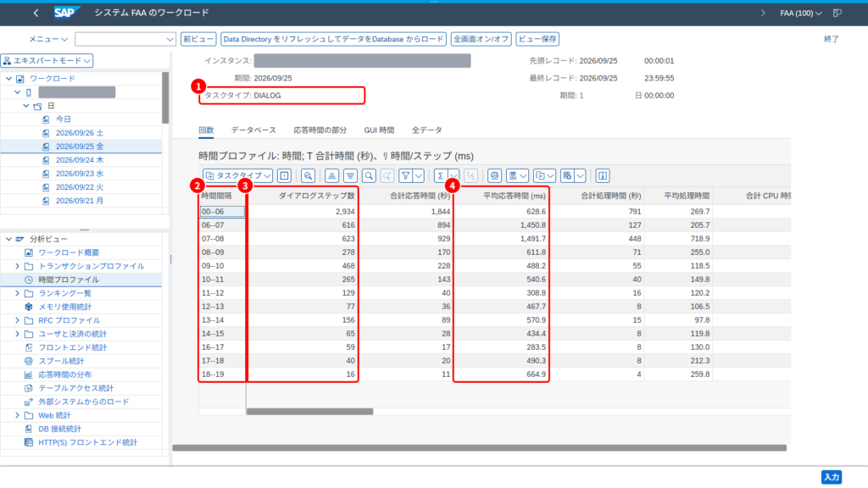Switch to the データベース tab
Image resolution: width=868 pixels, height=488 pixels.
pyautogui.click(x=253, y=130)
